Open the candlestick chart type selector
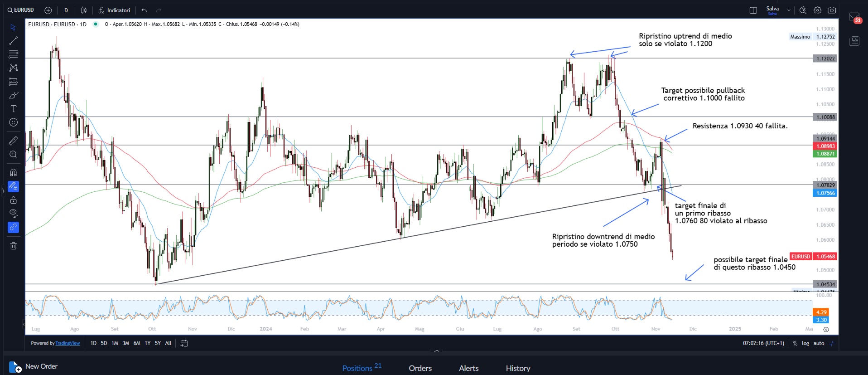The image size is (868, 375). [x=84, y=10]
